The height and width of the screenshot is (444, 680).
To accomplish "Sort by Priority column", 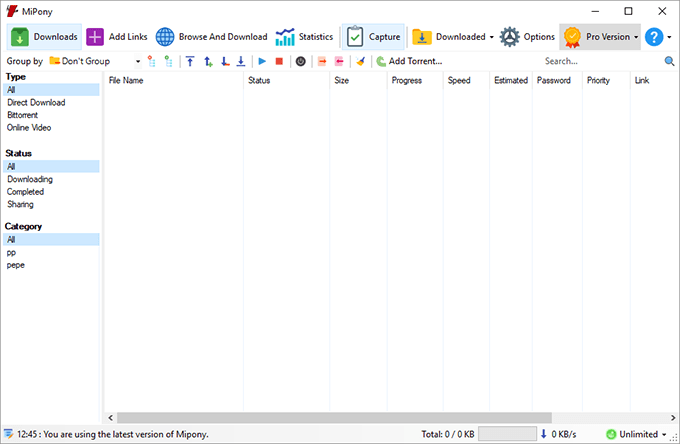I will [606, 80].
